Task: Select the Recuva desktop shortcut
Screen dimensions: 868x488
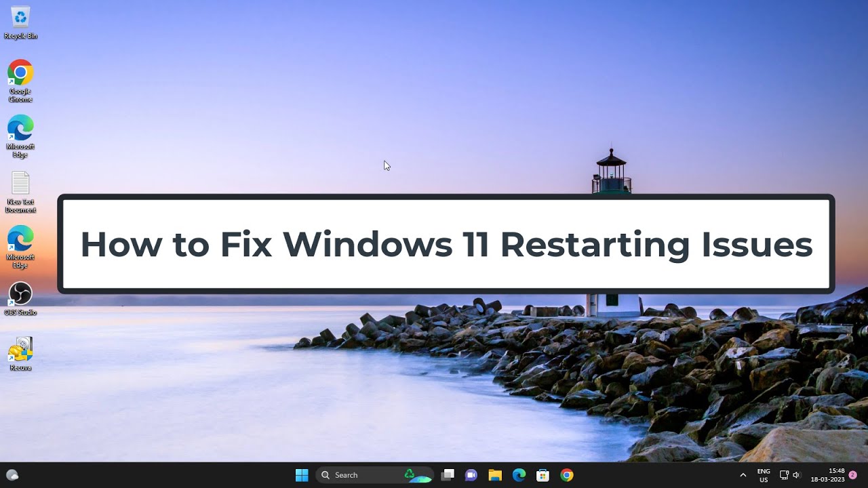Action: pos(20,354)
